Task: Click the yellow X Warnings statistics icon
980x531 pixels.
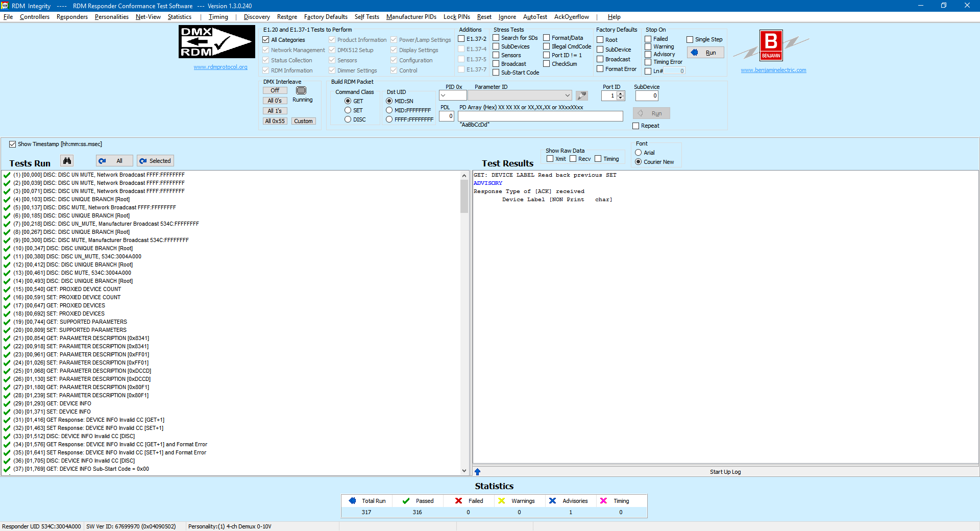Action: 502,501
